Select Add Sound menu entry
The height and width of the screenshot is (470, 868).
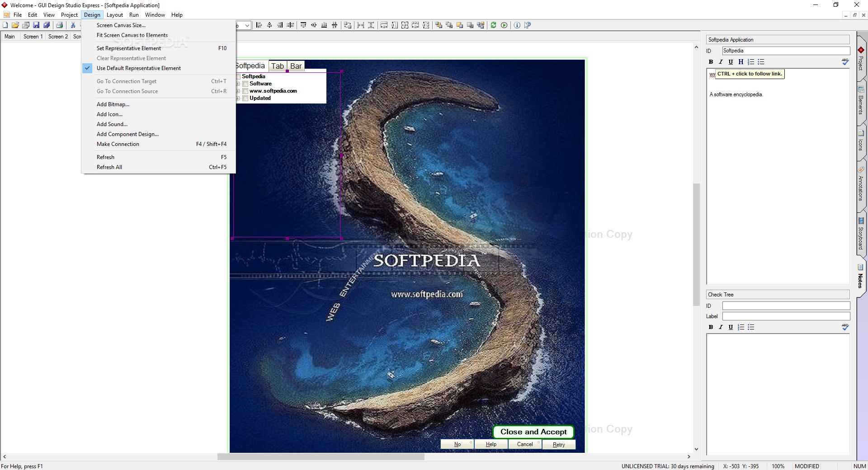click(158, 124)
